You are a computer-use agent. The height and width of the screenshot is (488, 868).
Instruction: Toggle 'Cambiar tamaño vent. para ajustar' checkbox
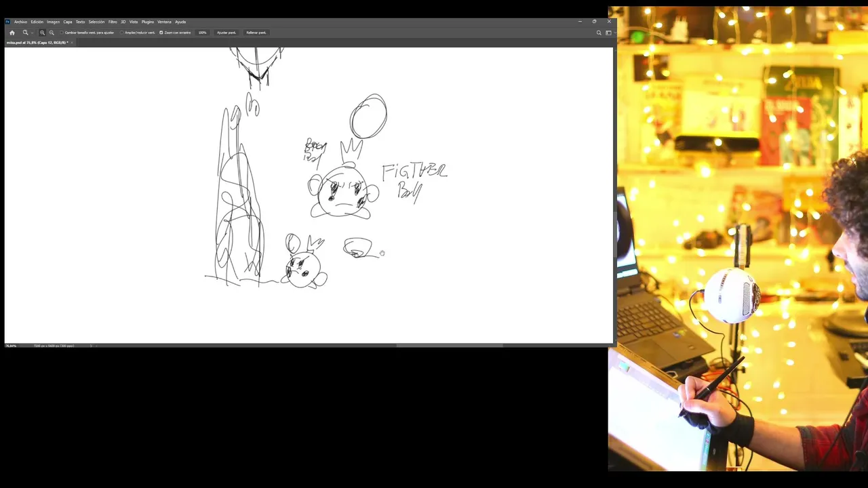[x=62, y=33]
